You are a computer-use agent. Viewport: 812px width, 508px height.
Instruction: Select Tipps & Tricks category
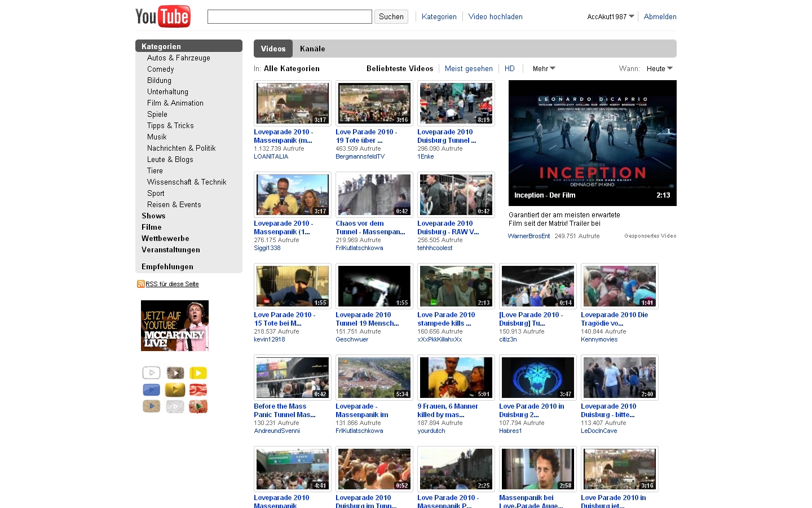pyautogui.click(x=170, y=125)
